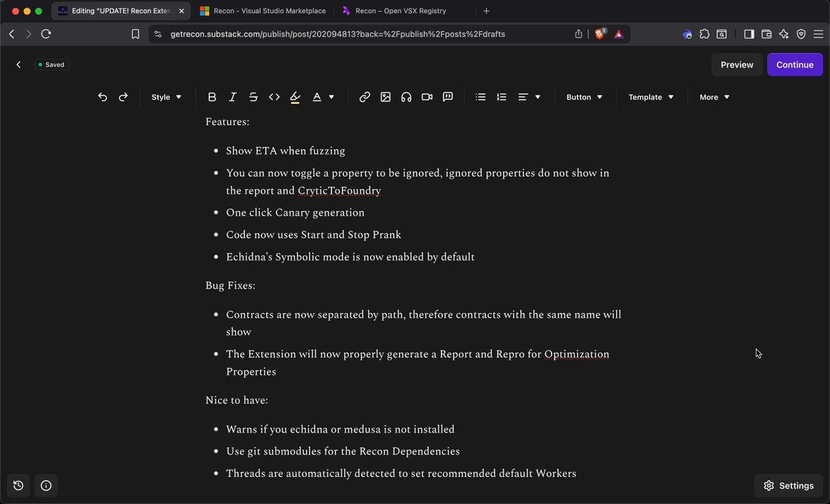Viewport: 830px width, 504px height.
Task: Insert a video into the post
Action: point(427,97)
